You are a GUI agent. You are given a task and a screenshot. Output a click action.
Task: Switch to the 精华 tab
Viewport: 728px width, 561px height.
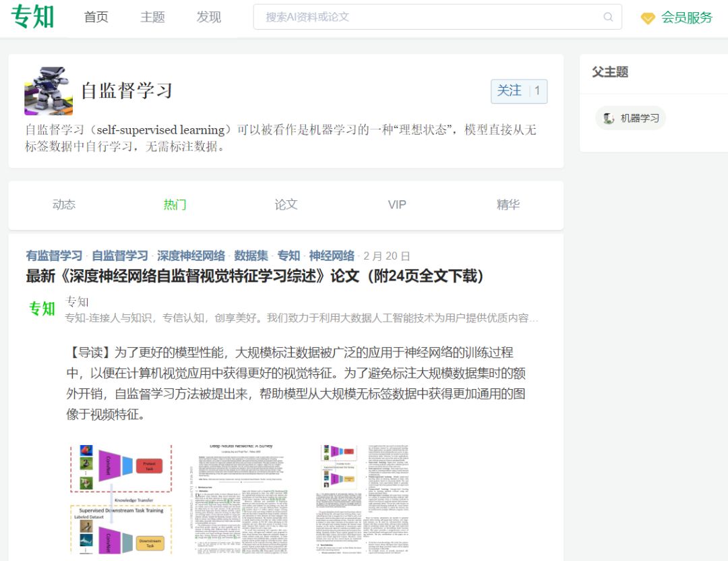(508, 205)
